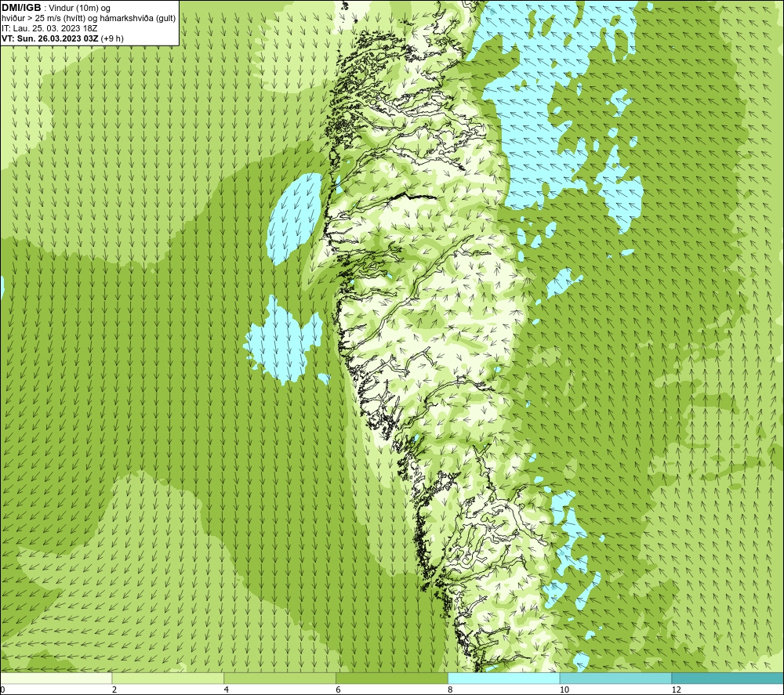The image size is (784, 695).
Task: Click the "Vindur (10m) og" legend text
Action: [x=79, y=9]
